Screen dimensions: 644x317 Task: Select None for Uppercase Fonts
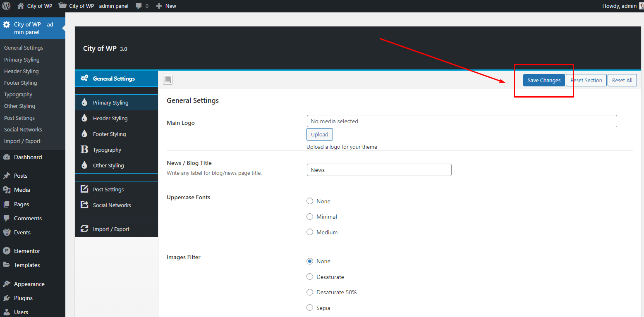310,201
